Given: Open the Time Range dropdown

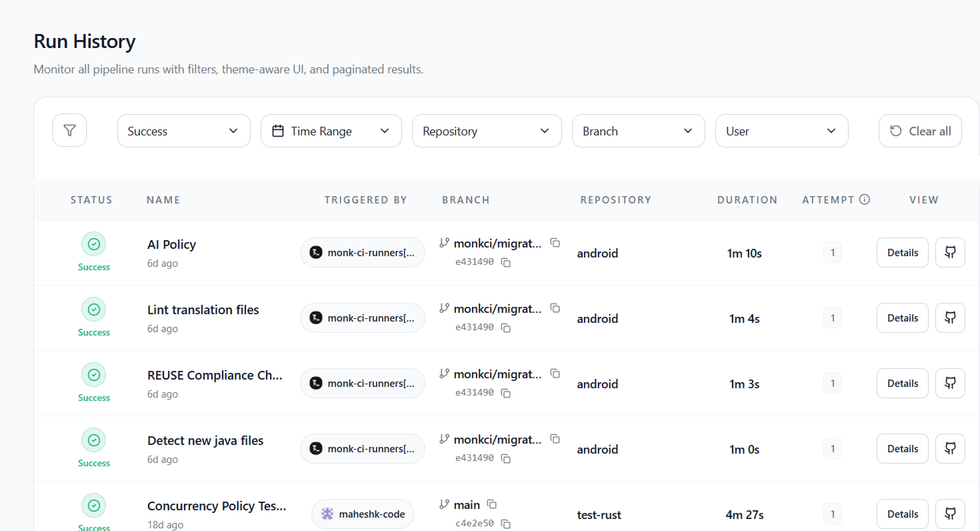Looking at the screenshot, I should tap(331, 130).
